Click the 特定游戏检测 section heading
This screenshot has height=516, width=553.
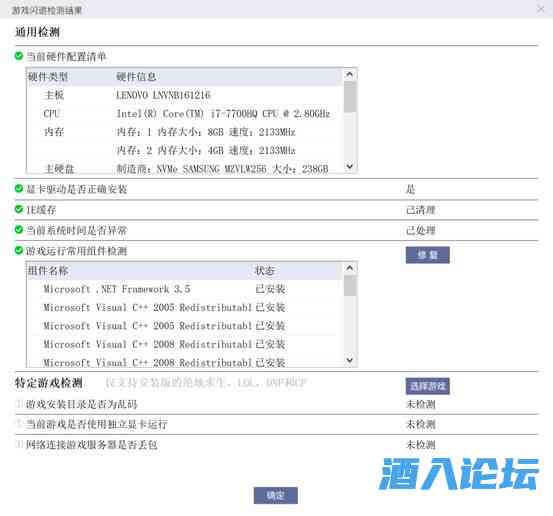pyautogui.click(x=48, y=383)
